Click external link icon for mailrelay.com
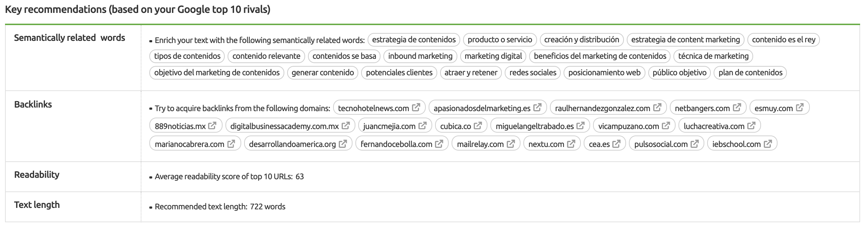Screen dimensions: 868x233 (511, 144)
